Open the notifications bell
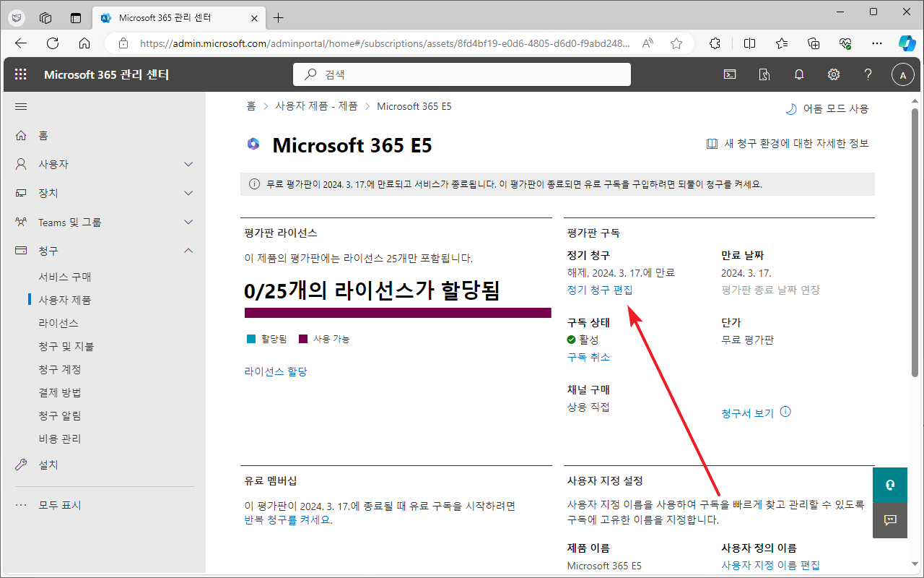Screen dimensions: 924x578 click(799, 74)
